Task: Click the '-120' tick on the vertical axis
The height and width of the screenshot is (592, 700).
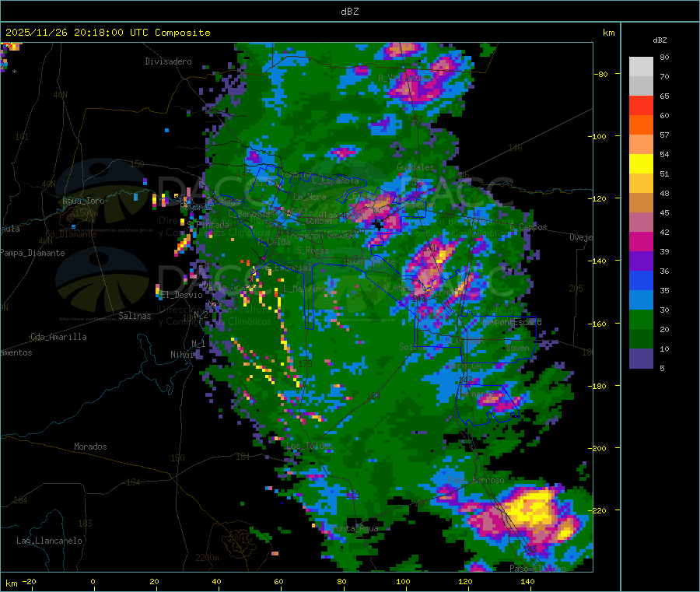Action: point(599,198)
